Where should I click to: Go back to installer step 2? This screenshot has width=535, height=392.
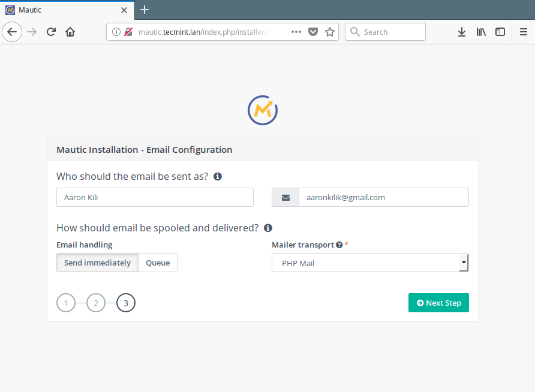96,303
